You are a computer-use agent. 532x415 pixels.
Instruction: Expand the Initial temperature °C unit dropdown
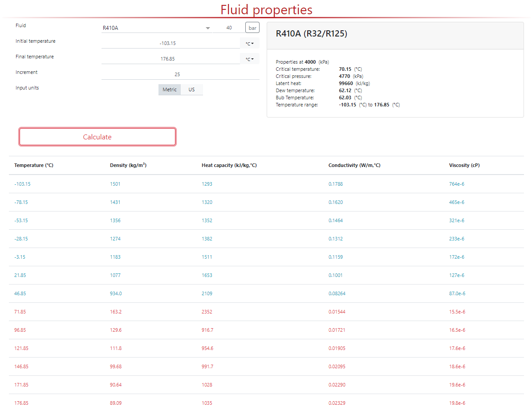249,44
